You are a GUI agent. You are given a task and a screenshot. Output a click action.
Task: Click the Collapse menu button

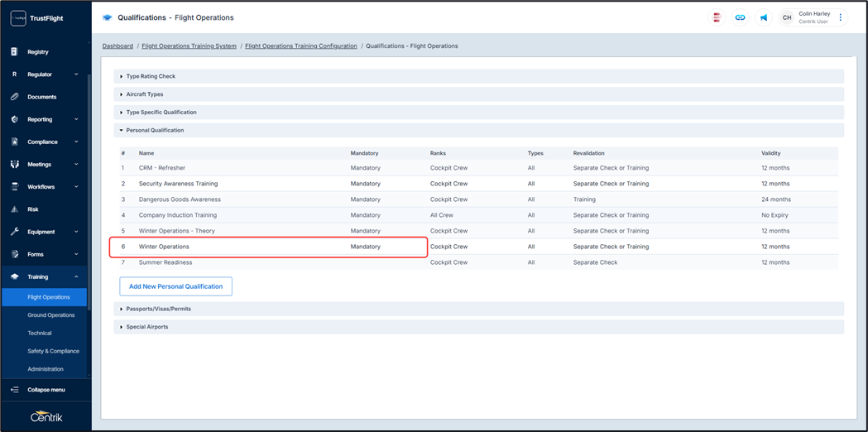(45, 390)
